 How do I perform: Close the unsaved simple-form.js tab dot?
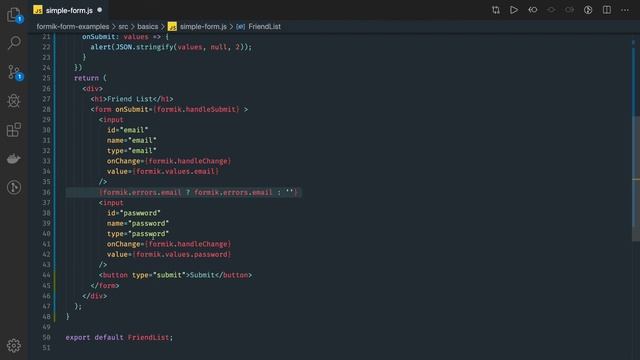point(100,10)
